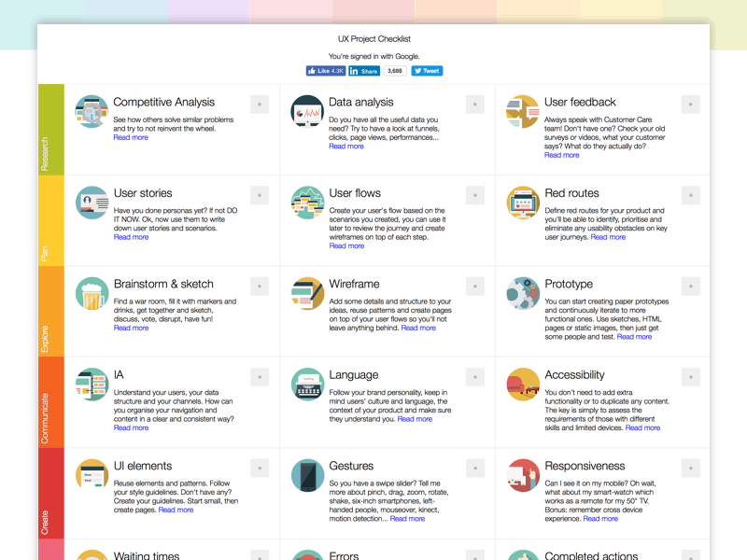Toggle the IA checkbox
This screenshot has height=560, width=747.
(260, 377)
